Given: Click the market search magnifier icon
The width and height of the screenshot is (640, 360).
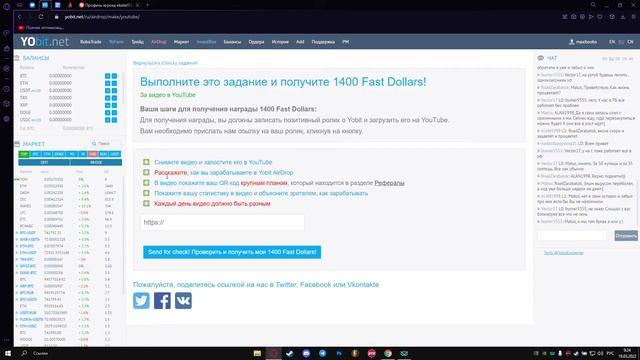Looking at the screenshot, I should click(x=94, y=144).
